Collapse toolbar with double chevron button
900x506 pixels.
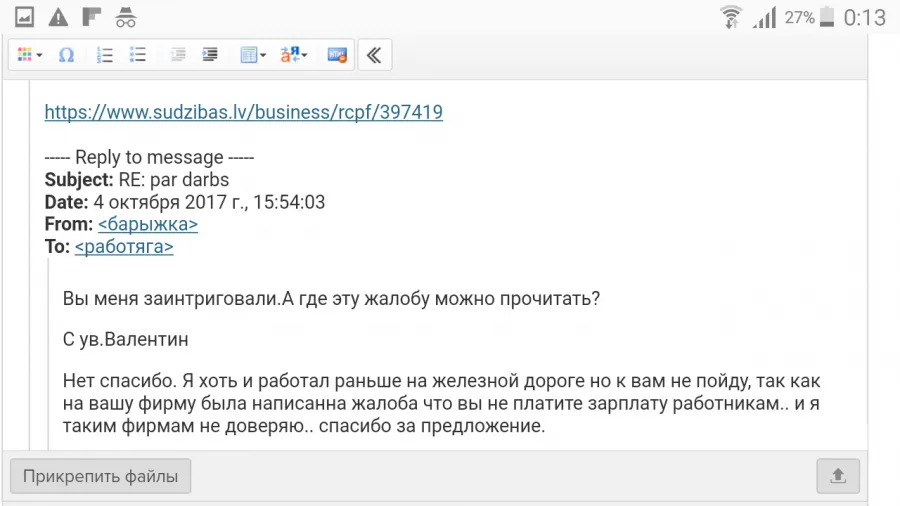click(374, 55)
